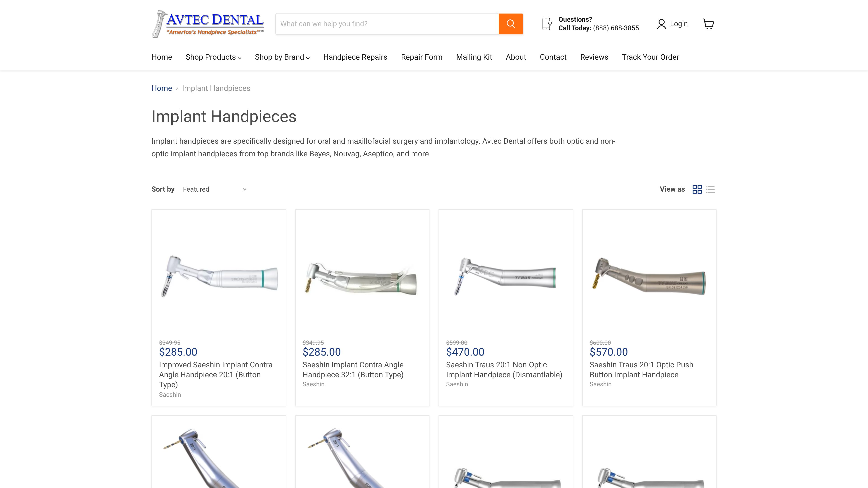Toggle the grid view display option
The height and width of the screenshot is (488, 868).
click(698, 189)
